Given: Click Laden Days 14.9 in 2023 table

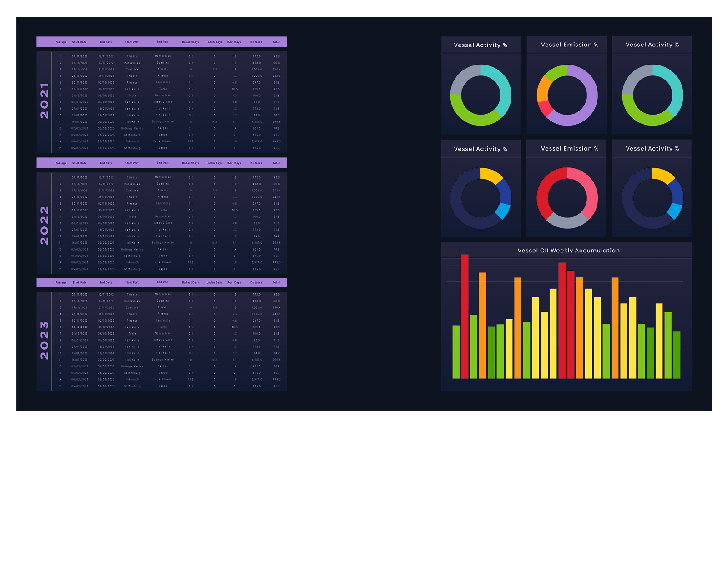Looking at the screenshot, I should point(214,360).
